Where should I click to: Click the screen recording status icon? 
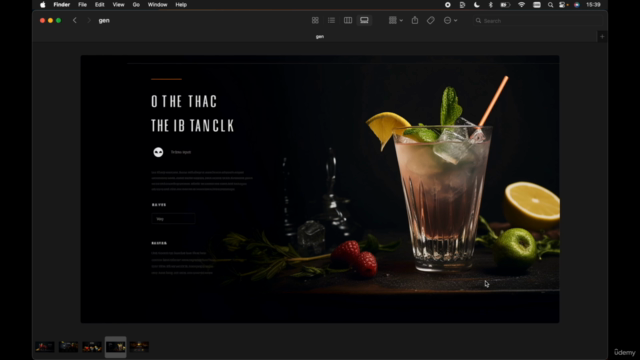pyautogui.click(x=448, y=5)
